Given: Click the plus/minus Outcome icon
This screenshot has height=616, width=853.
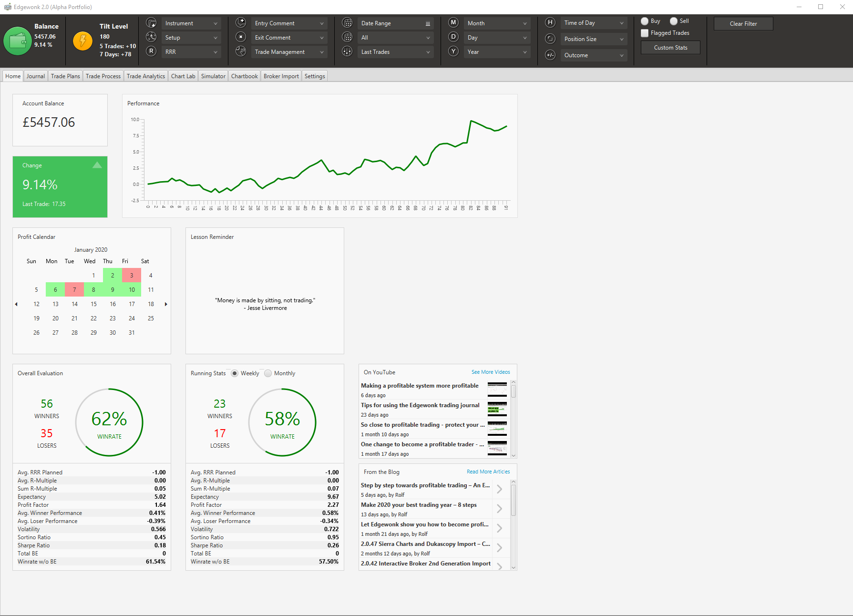Looking at the screenshot, I should [x=550, y=55].
